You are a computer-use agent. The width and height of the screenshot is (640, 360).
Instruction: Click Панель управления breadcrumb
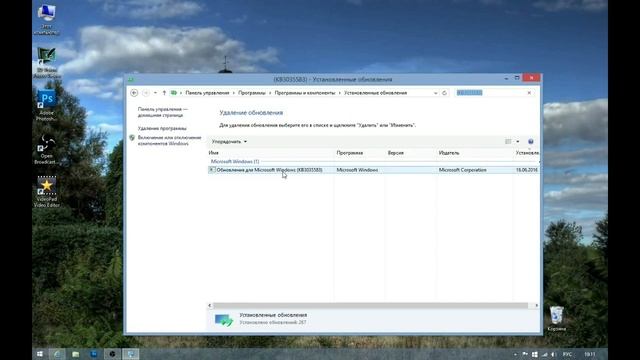point(207,93)
